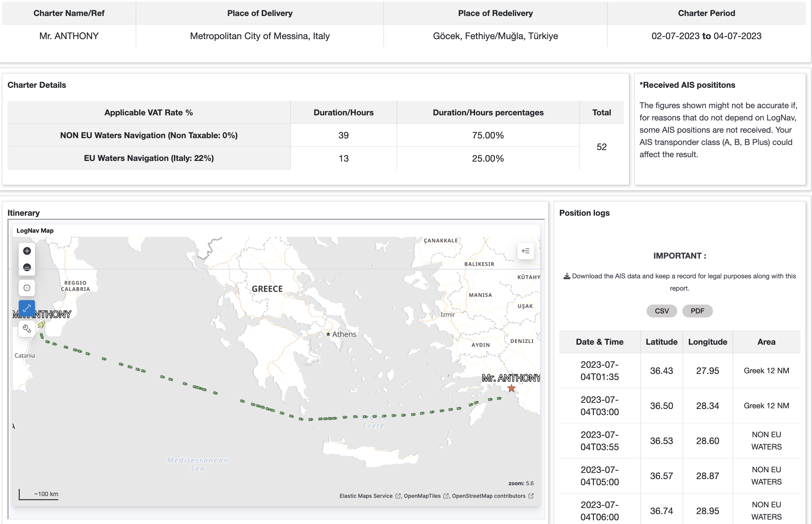Select the Mr. ANTHONY charter name cell
The height and width of the screenshot is (524, 812).
[x=69, y=36]
